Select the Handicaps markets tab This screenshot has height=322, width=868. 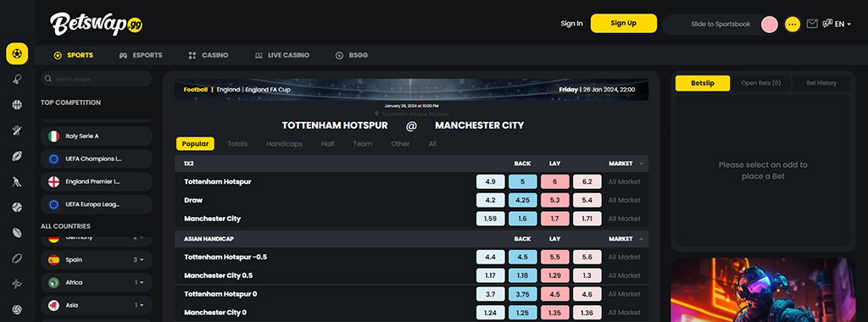284,144
